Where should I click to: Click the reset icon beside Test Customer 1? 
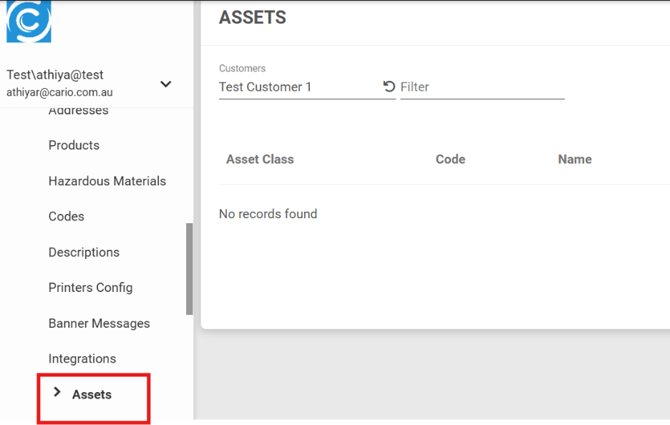click(x=389, y=87)
